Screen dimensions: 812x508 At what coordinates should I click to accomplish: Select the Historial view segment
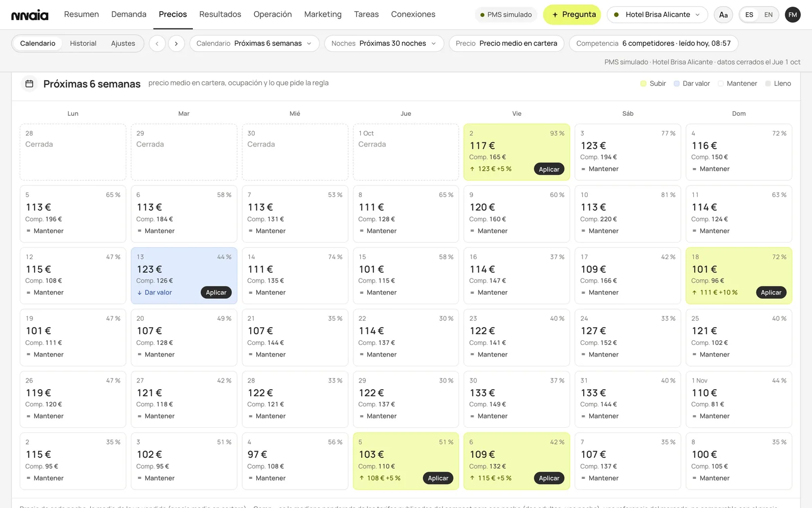click(83, 44)
